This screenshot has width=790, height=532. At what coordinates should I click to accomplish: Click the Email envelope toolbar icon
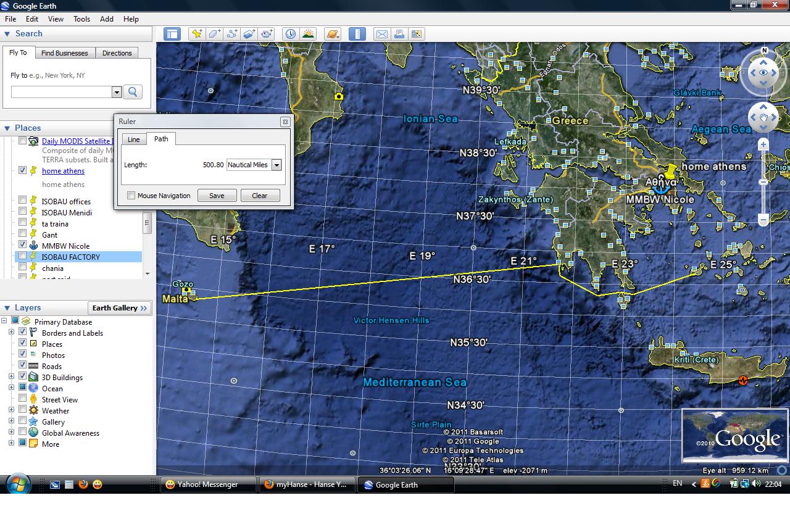click(x=382, y=34)
